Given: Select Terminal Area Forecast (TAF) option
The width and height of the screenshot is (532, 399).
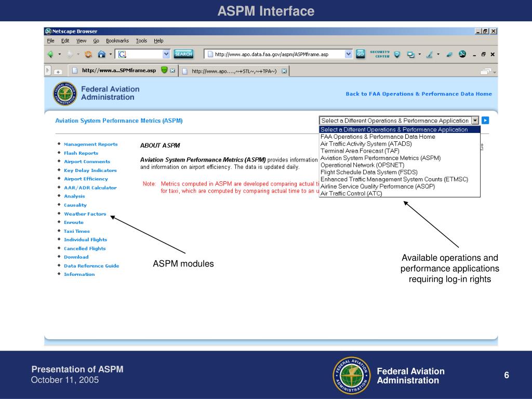Looking at the screenshot, I should coord(360,151).
